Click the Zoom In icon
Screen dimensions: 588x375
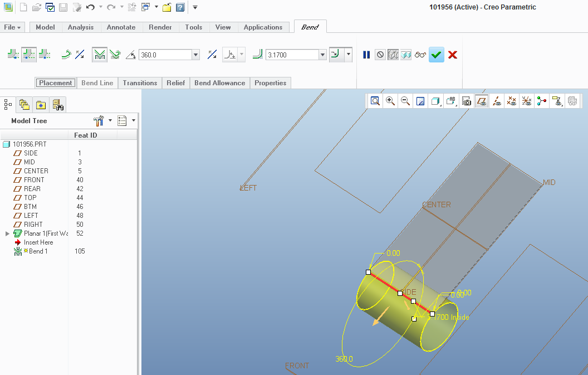tap(390, 101)
